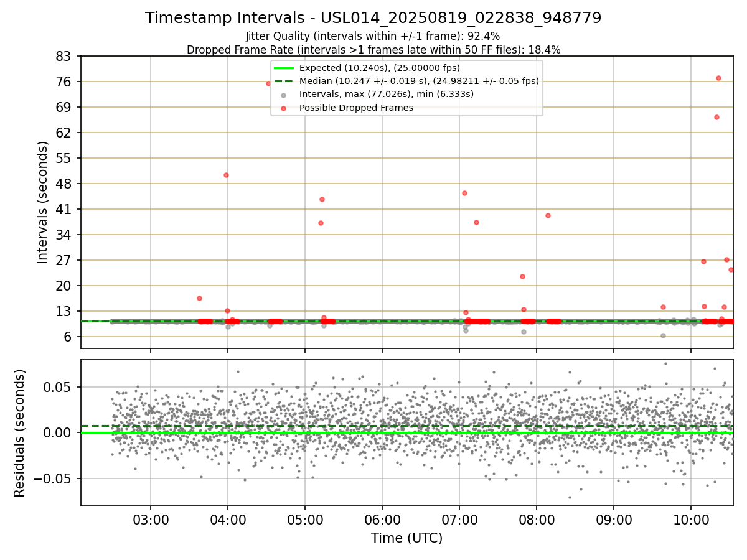Click the '08:00' time tick label

click(x=537, y=519)
